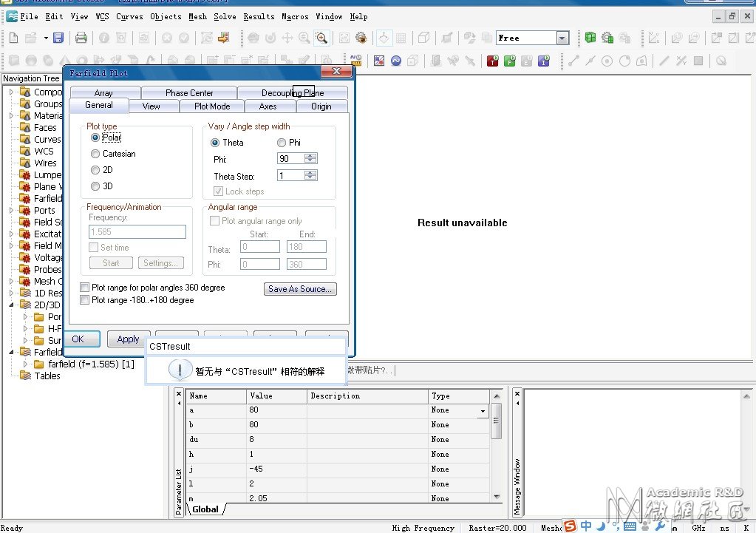Click the open folder toolbar icon
Viewport: 756px width, 533px height.
click(31, 38)
